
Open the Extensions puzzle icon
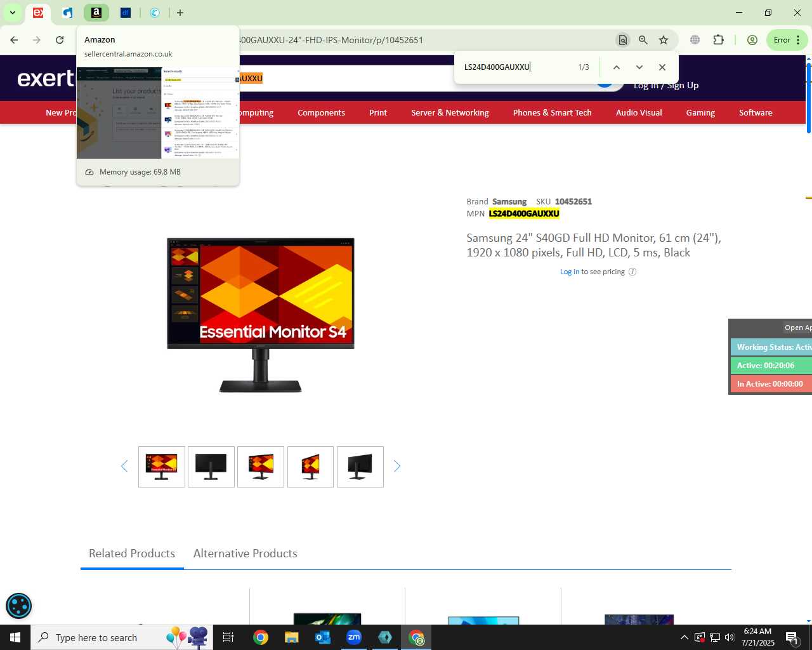(718, 40)
